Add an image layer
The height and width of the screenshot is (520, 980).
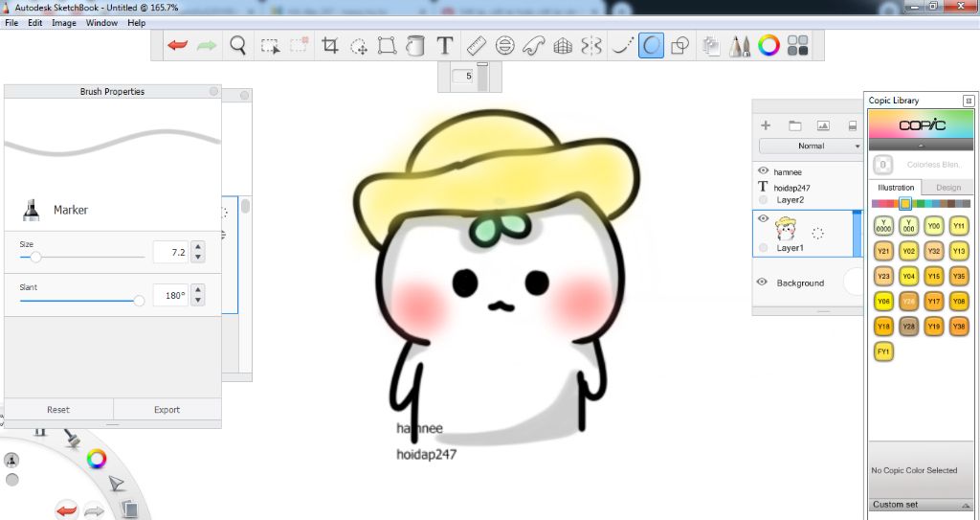pos(823,125)
